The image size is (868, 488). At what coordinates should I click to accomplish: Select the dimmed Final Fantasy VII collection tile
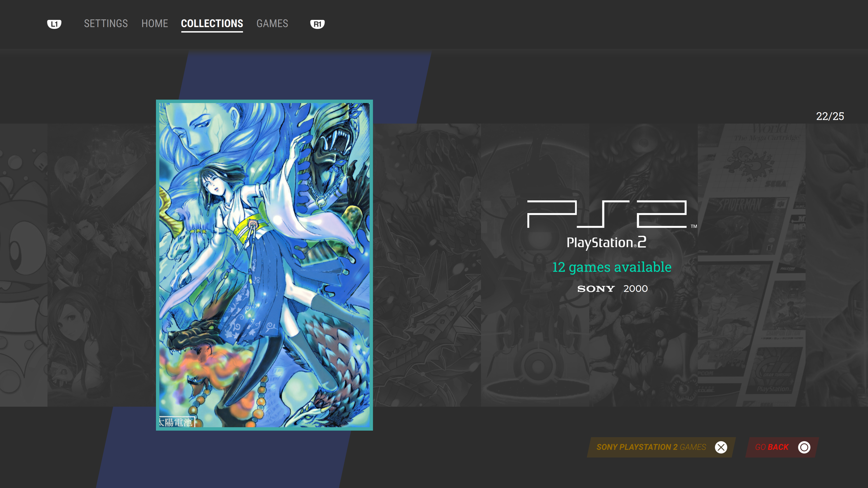click(x=101, y=265)
